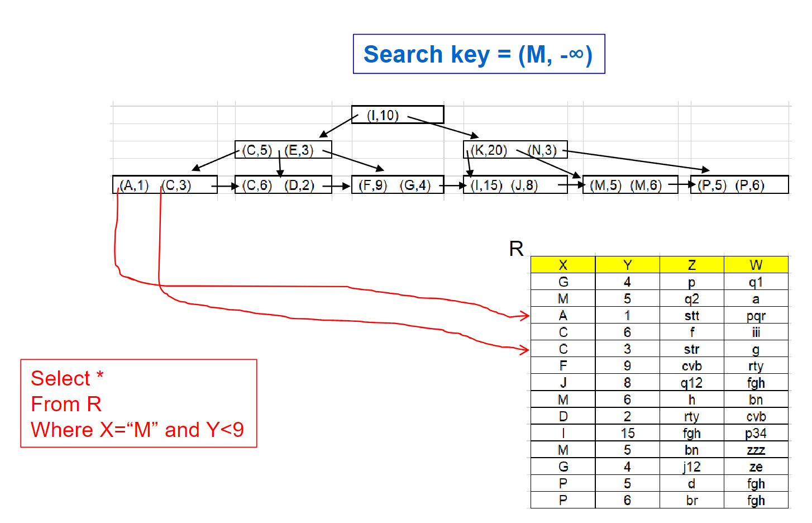
Task: Select the cell containing "q1"
Action: pyautogui.click(x=756, y=282)
